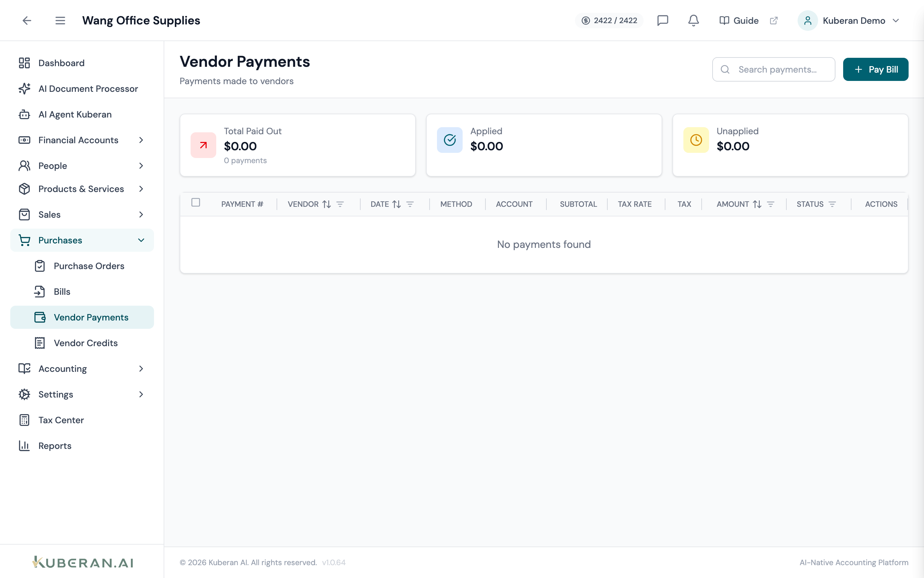Expand the Products & Services chevron
The width and height of the screenshot is (924, 578).
[x=141, y=189]
